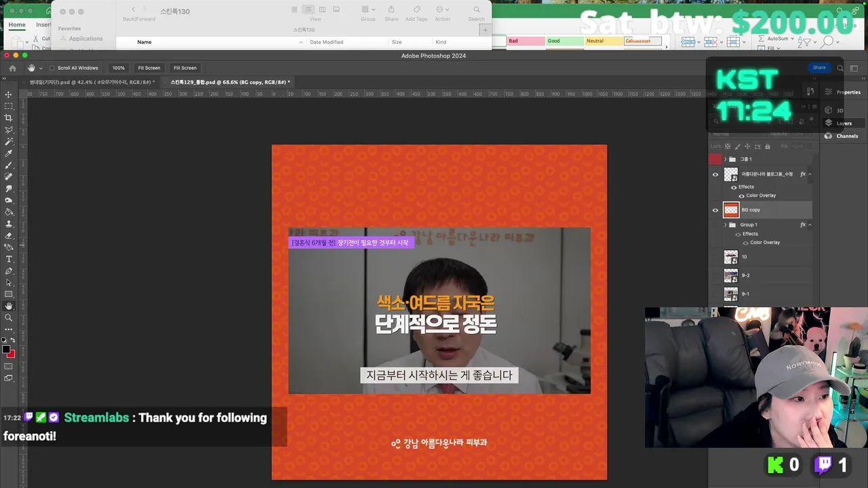Screen dimensions: 868x488
Task: Switch to the Channels panel
Action: [x=841, y=136]
